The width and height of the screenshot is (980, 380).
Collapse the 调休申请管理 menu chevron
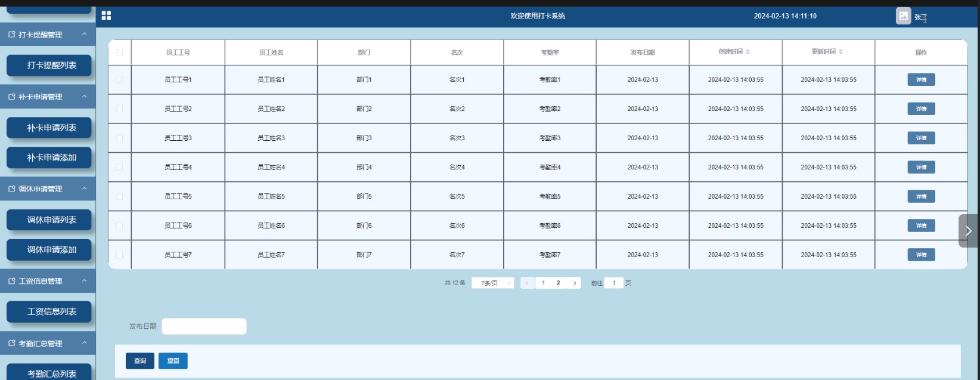pos(84,188)
